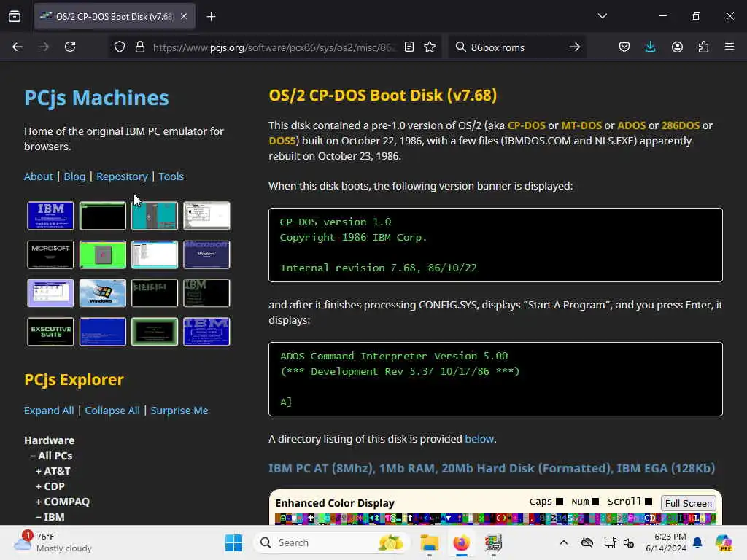Click the taskbar Search box
Image resolution: width=747 pixels, height=560 pixels.
pyautogui.click(x=332, y=542)
